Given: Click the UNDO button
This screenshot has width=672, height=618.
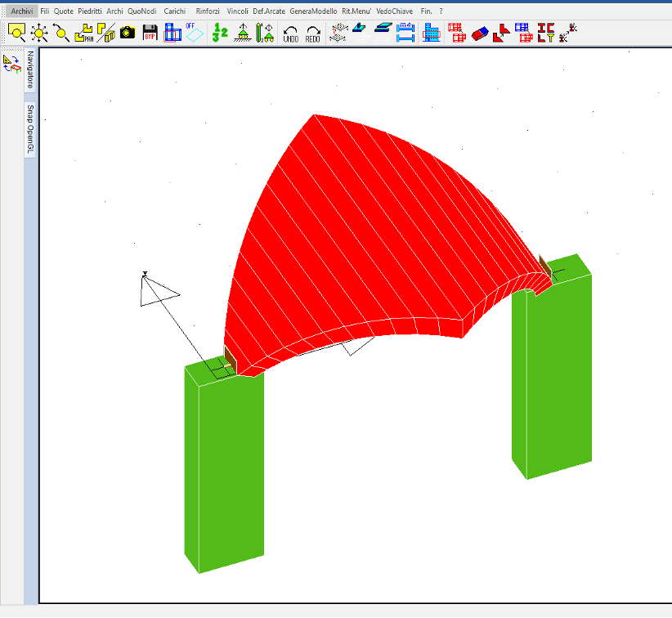Looking at the screenshot, I should click(x=290, y=34).
